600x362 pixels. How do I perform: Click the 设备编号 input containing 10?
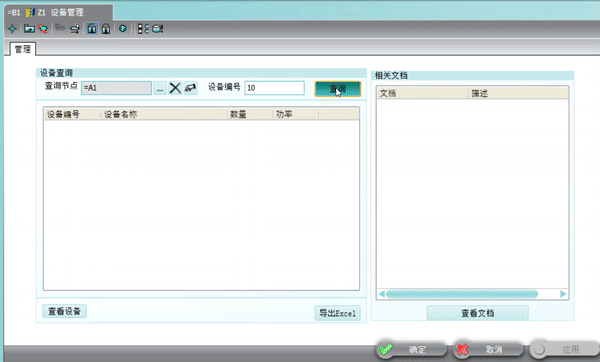274,88
